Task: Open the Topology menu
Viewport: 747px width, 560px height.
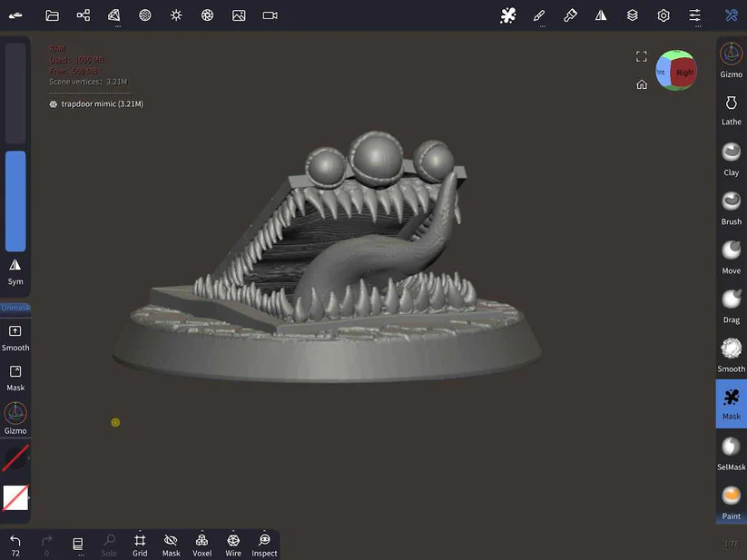Action: click(113, 15)
